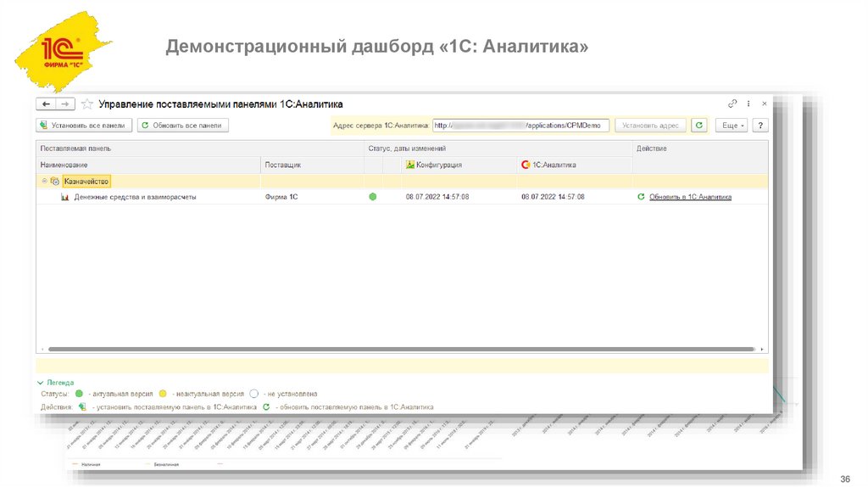Copy link to this form icon
The width and height of the screenshot is (868, 487).
point(732,104)
